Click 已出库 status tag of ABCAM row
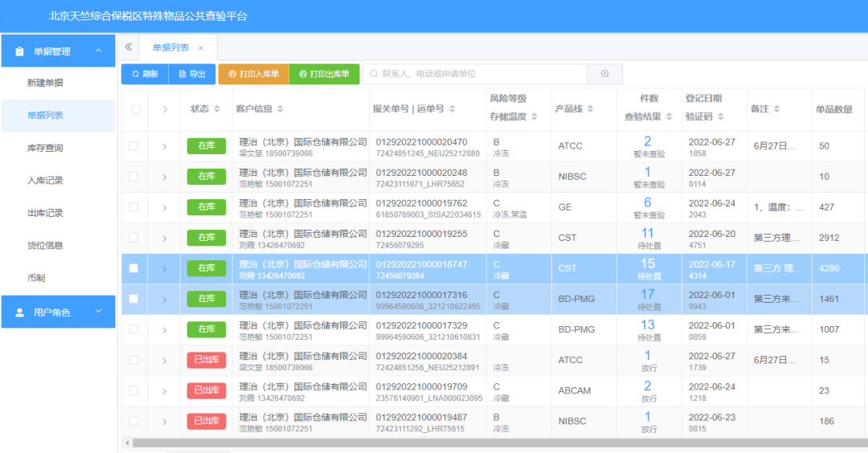 pyautogui.click(x=207, y=390)
